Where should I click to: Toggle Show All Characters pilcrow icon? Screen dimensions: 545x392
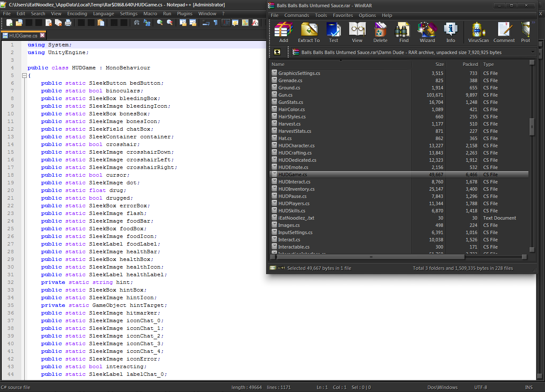215,23
